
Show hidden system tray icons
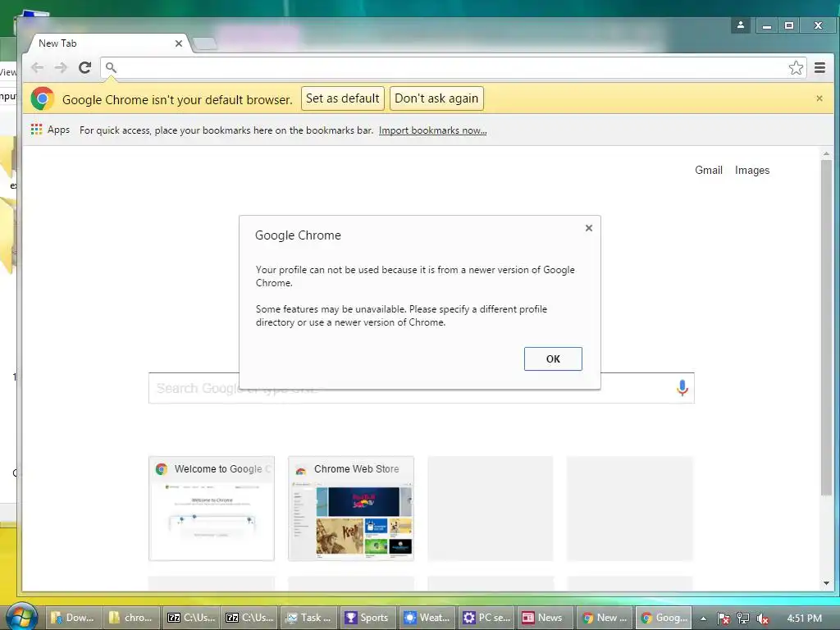click(x=703, y=619)
